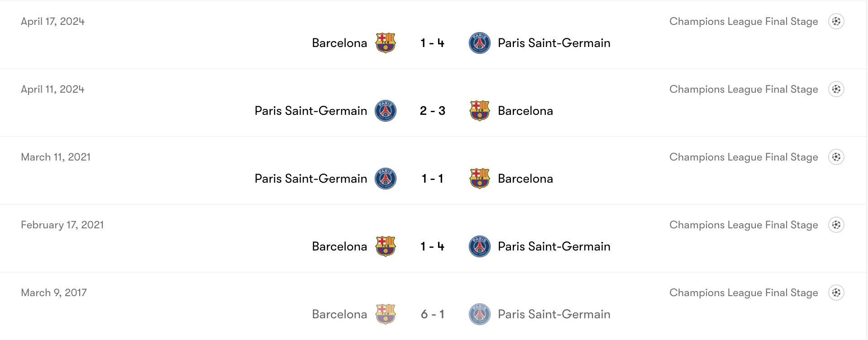
Task: Click the March 9, 2017 match date
Action: click(x=54, y=293)
